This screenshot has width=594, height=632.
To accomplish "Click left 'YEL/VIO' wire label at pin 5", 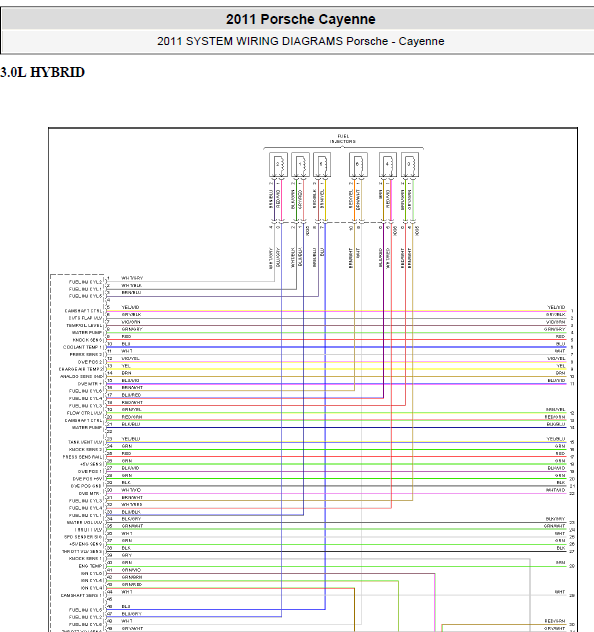I will pos(130,307).
